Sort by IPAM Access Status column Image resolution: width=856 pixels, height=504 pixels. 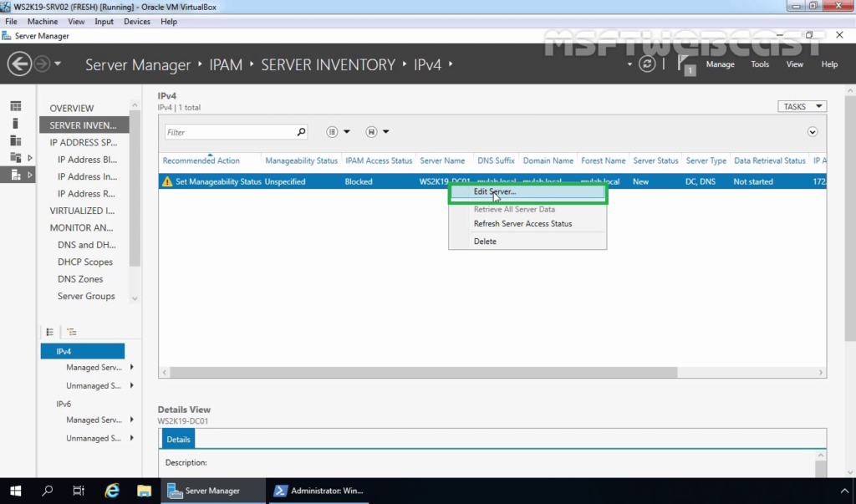click(x=379, y=160)
